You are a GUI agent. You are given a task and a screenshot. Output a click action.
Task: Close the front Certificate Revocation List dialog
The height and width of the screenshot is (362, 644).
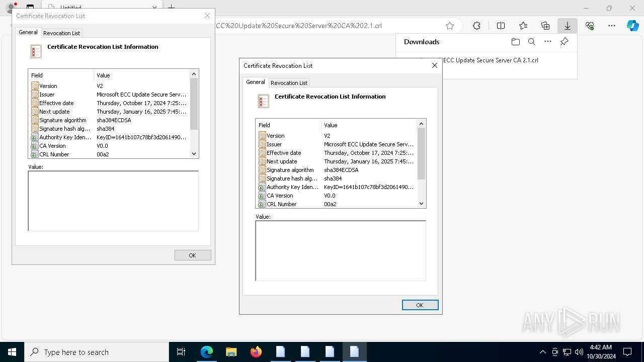(435, 65)
